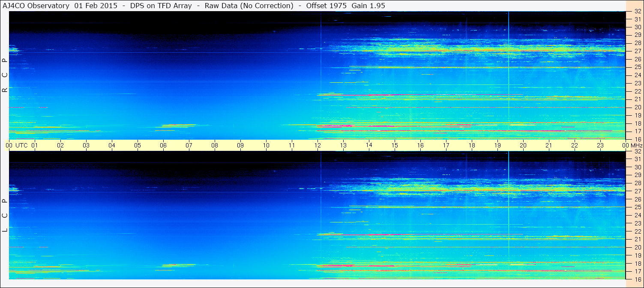Click the 20 MHz label in RCP panel

(x=637, y=107)
